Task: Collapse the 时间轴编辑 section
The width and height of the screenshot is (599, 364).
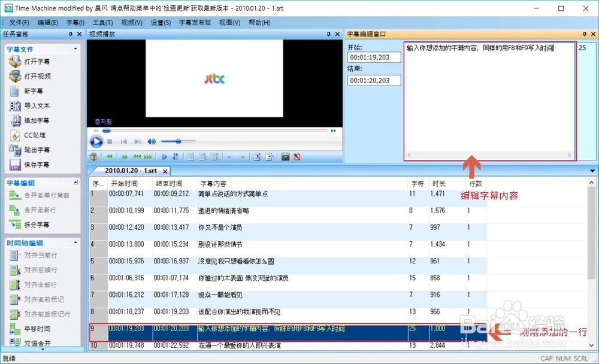Action: 75,242
